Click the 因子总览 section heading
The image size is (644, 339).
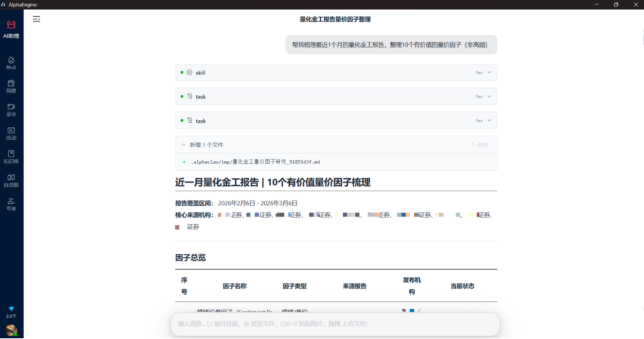pos(190,258)
